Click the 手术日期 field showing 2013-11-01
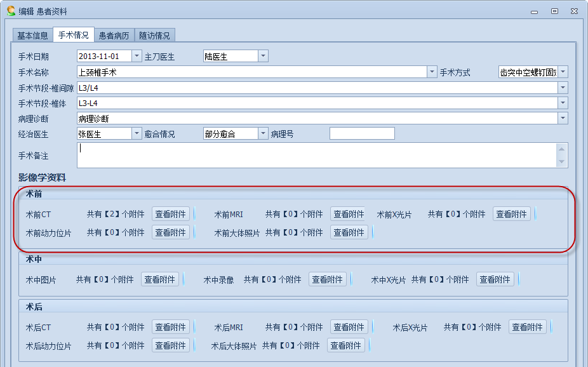The image size is (588, 367). click(105, 57)
